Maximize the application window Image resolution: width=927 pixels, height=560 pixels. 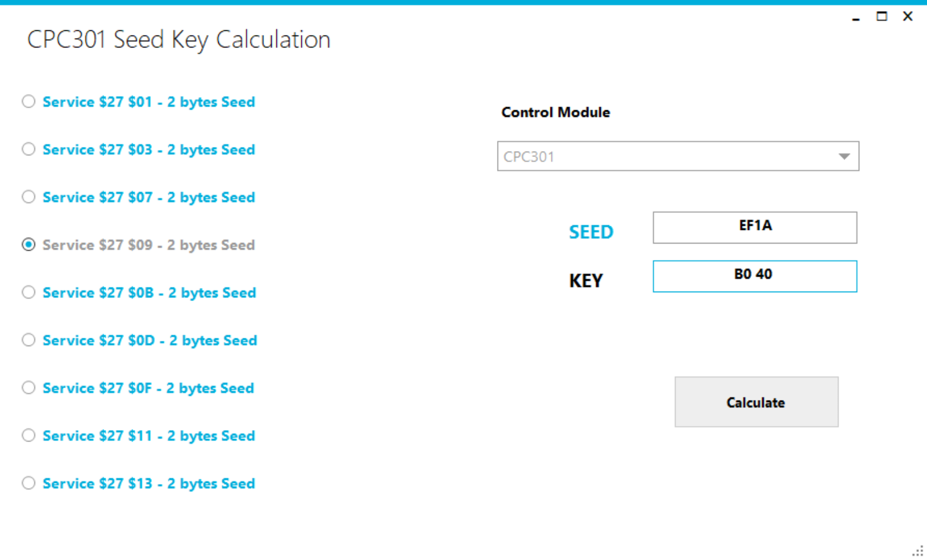click(882, 17)
